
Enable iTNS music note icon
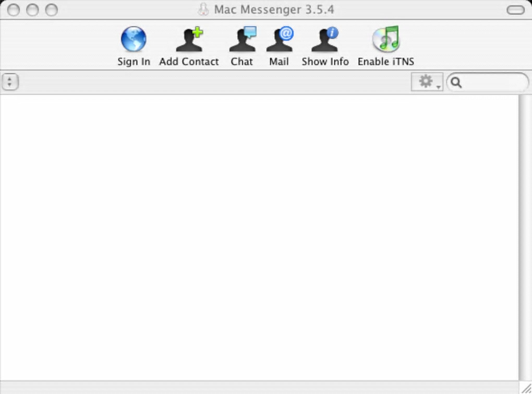tap(386, 39)
